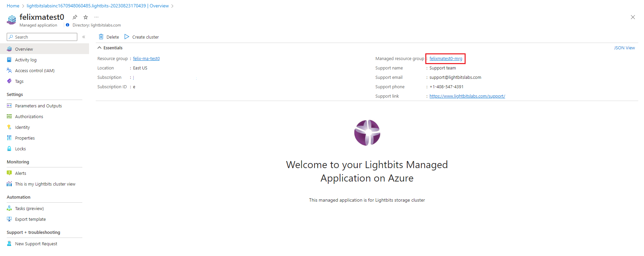The image size is (644, 256).
Task: Click the Activity log icon
Action: (9, 60)
